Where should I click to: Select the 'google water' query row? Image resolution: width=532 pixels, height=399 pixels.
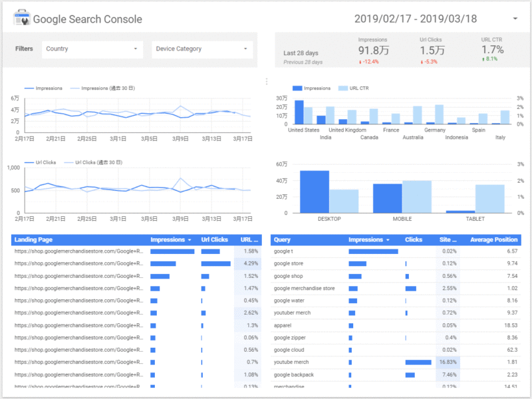(396, 301)
